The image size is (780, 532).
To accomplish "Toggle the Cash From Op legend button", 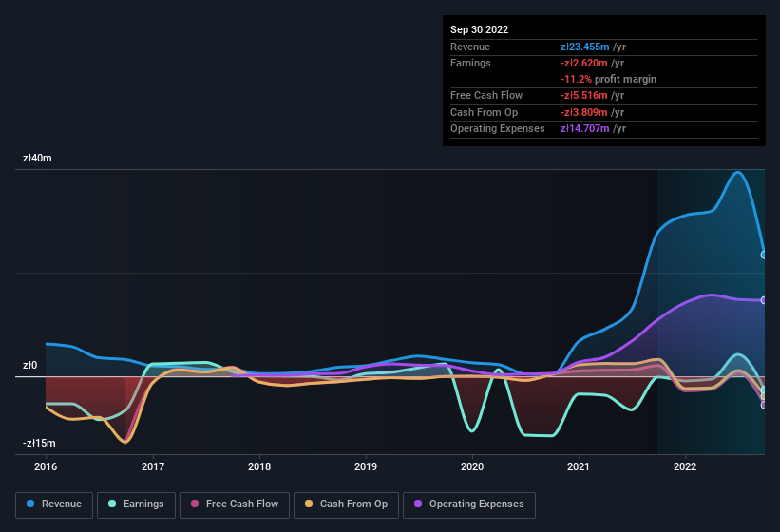I will tap(346, 504).
